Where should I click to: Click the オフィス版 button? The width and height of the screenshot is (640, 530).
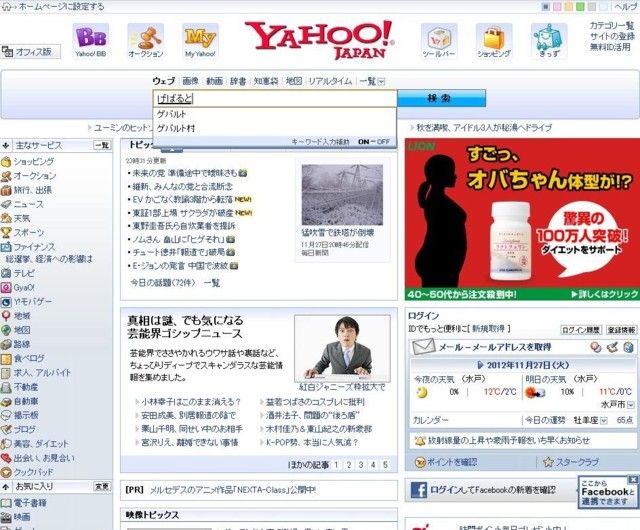click(x=31, y=52)
